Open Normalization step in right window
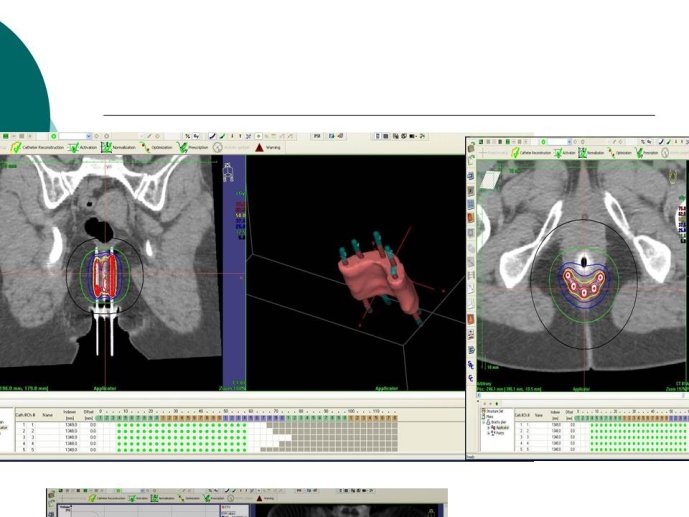689x517 pixels. click(591, 153)
